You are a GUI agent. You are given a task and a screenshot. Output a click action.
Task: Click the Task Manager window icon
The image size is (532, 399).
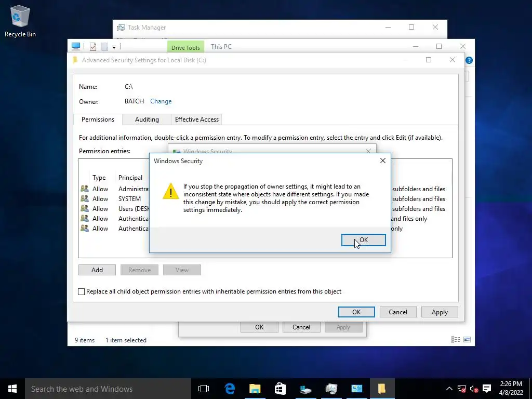pyautogui.click(x=121, y=28)
